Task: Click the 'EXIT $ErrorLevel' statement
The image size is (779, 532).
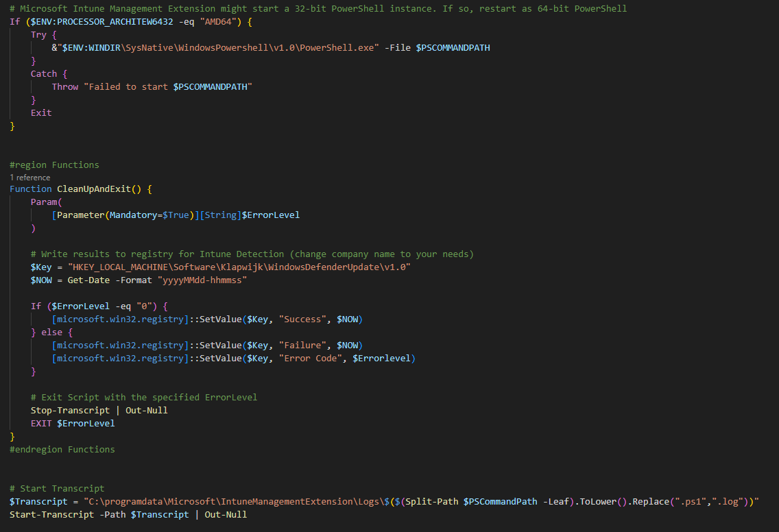Action: pos(73,423)
